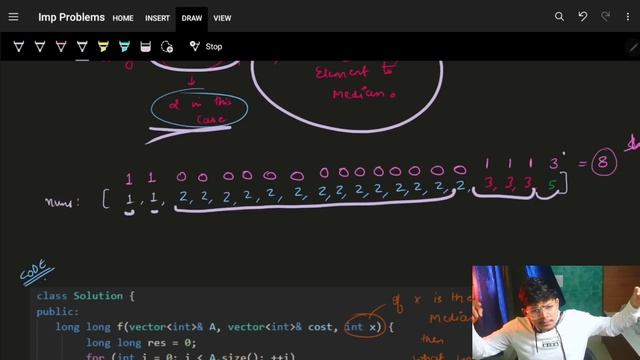Switch to the INSERT tab
640x360 pixels.
tap(157, 18)
